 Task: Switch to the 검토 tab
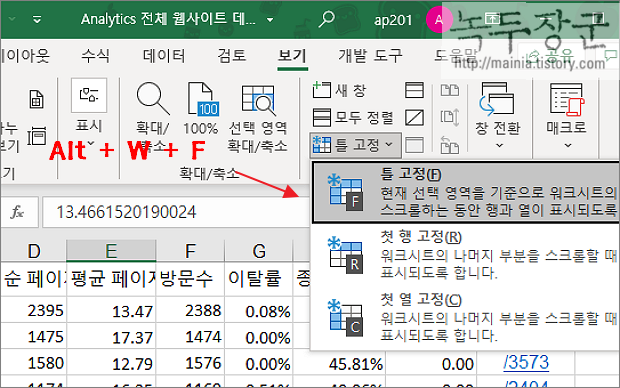click(232, 55)
